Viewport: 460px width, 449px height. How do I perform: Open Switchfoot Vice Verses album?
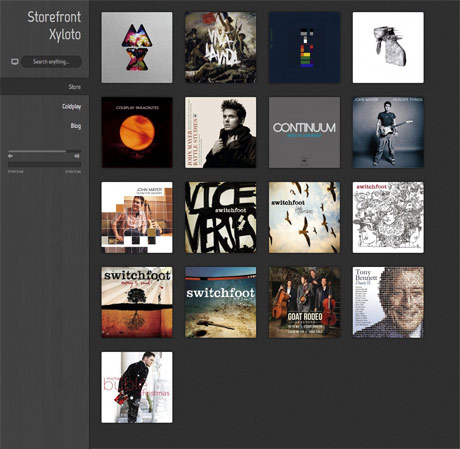point(221,217)
